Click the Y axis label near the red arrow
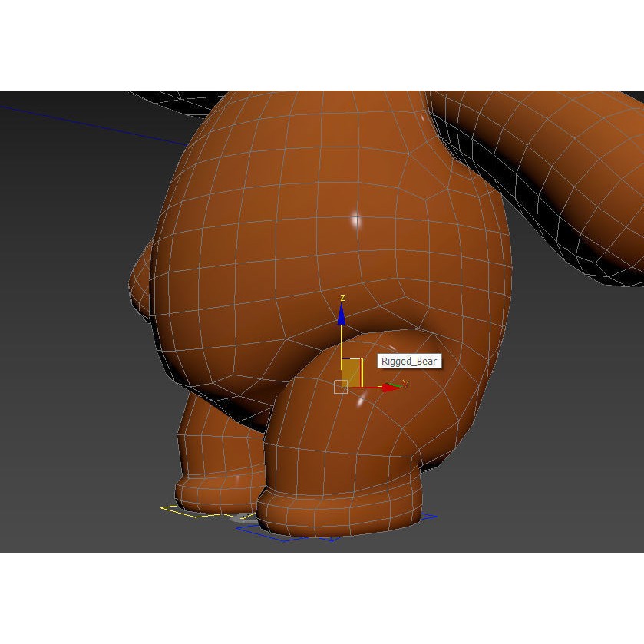This screenshot has width=644, height=644. [x=406, y=381]
